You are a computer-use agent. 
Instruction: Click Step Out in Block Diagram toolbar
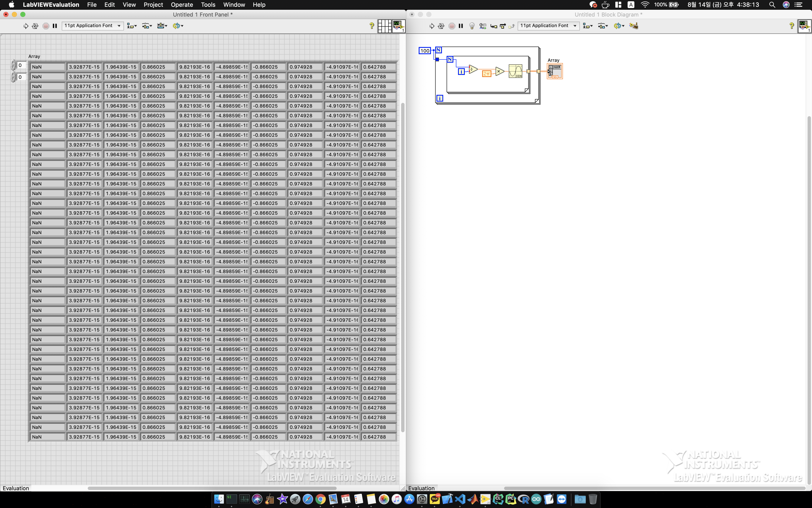(x=512, y=26)
